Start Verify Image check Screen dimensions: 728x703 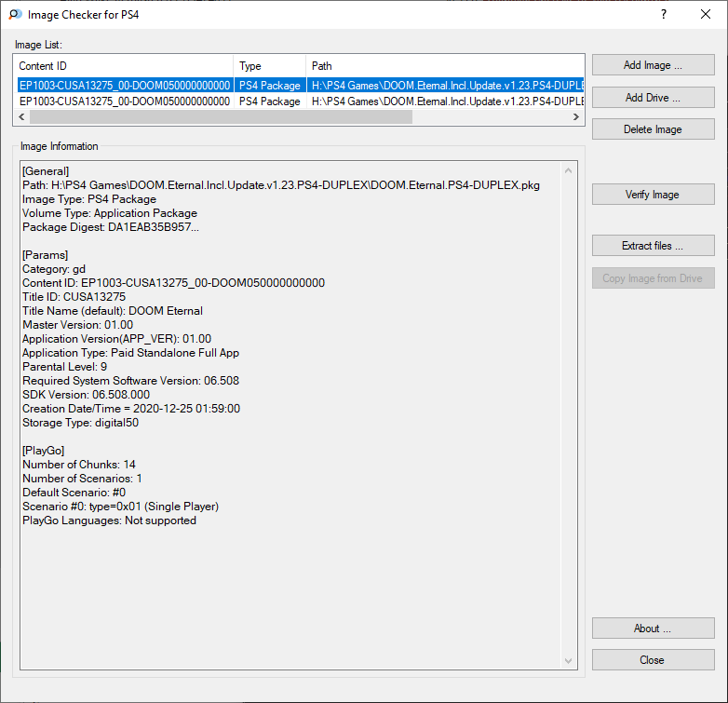coord(653,194)
